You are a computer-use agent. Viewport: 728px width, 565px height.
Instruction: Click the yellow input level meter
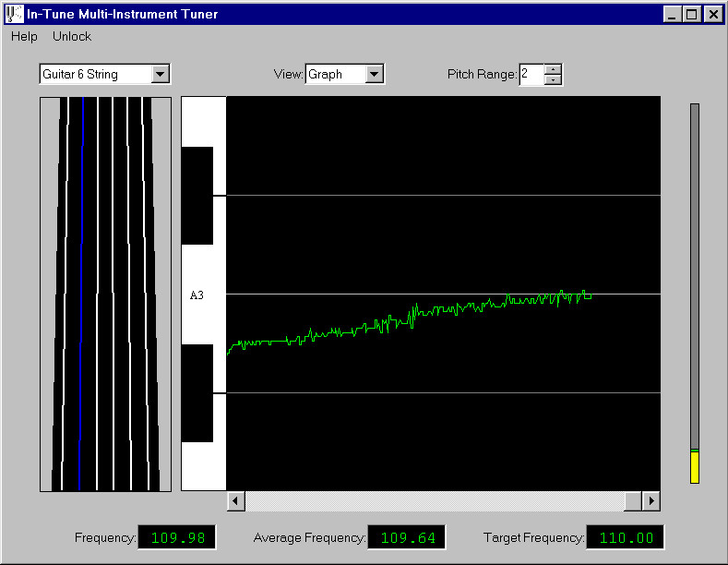(x=695, y=466)
